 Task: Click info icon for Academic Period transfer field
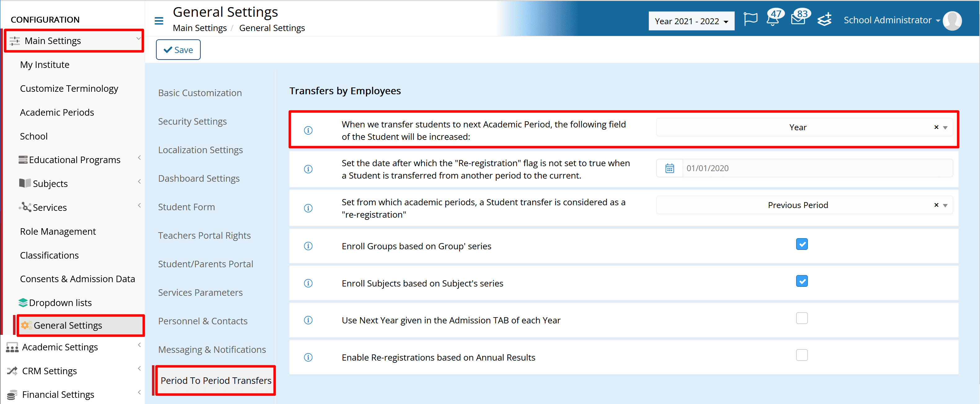click(308, 131)
